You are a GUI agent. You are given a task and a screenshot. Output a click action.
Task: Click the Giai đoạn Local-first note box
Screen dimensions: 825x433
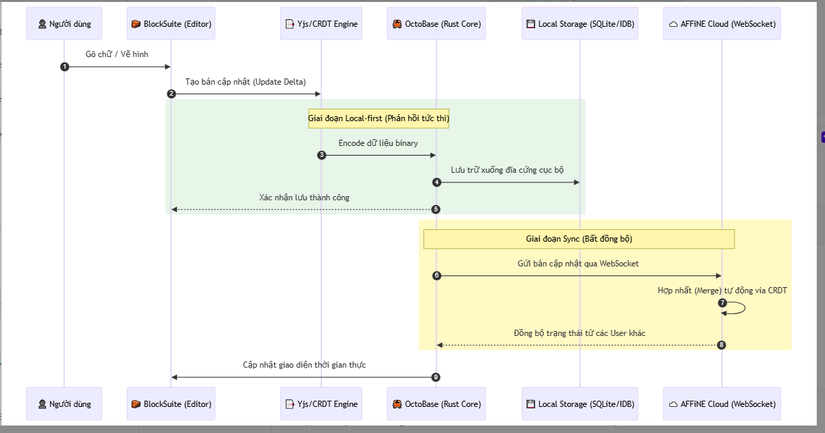click(x=379, y=118)
